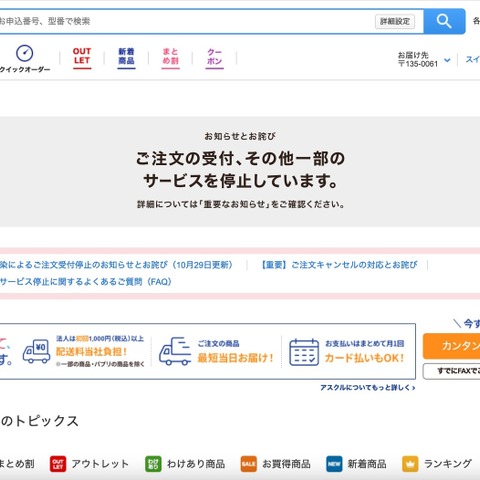Open アスクルについてもっと詳しく link

pyautogui.click(x=368, y=388)
